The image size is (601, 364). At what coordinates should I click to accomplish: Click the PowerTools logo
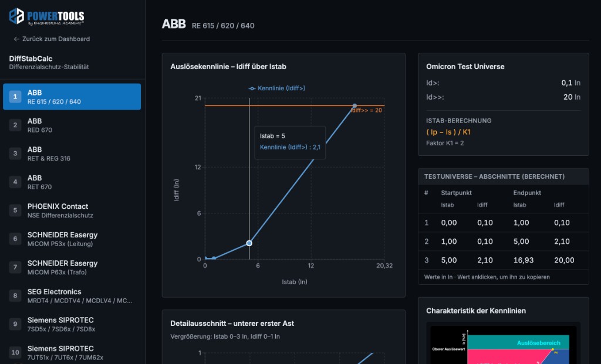point(46,17)
